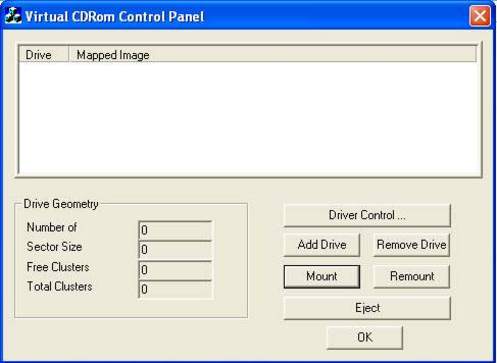This screenshot has width=497, height=363.
Task: Click the Remount button
Action: pos(411,276)
